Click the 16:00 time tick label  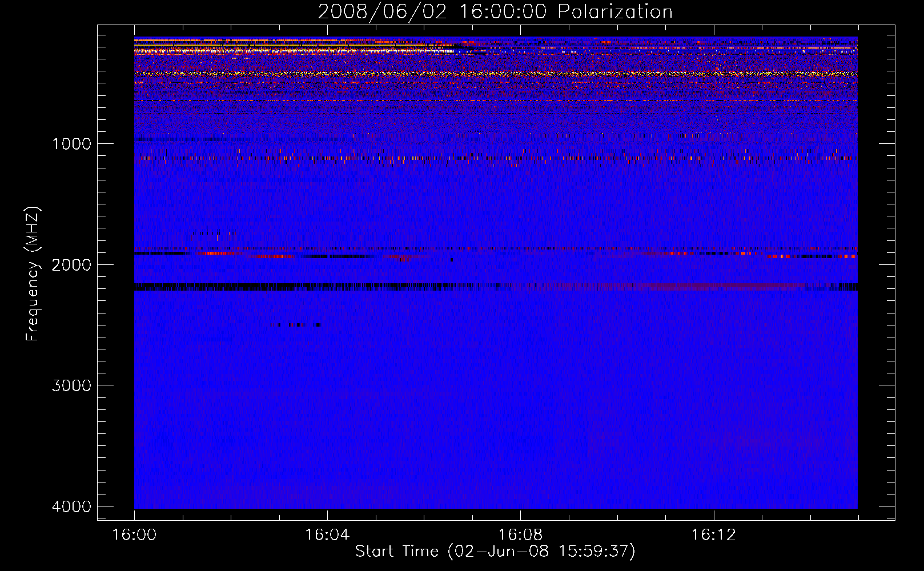point(134,535)
